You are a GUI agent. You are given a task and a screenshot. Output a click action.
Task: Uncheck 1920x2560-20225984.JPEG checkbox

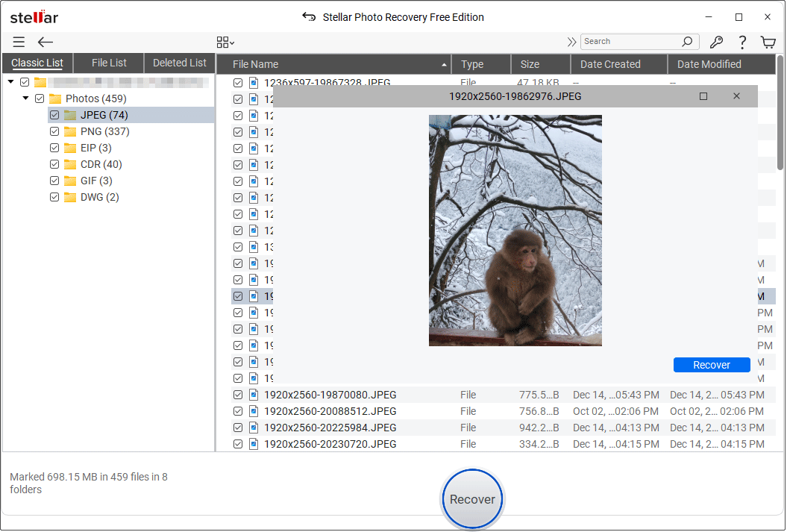click(238, 428)
